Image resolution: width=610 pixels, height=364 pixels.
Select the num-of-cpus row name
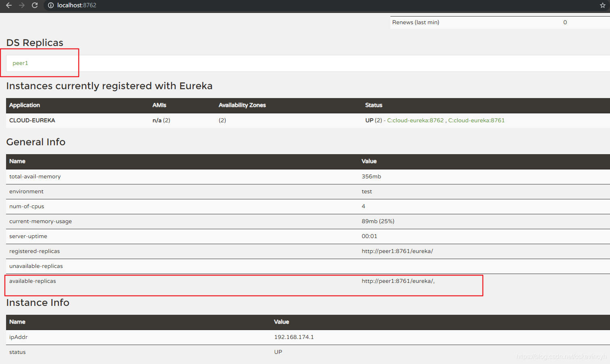coord(27,206)
